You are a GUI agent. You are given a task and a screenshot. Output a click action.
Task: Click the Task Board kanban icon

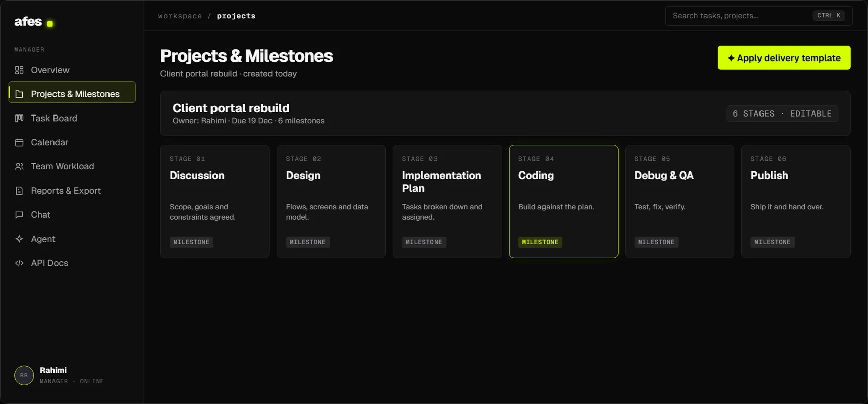(x=19, y=118)
